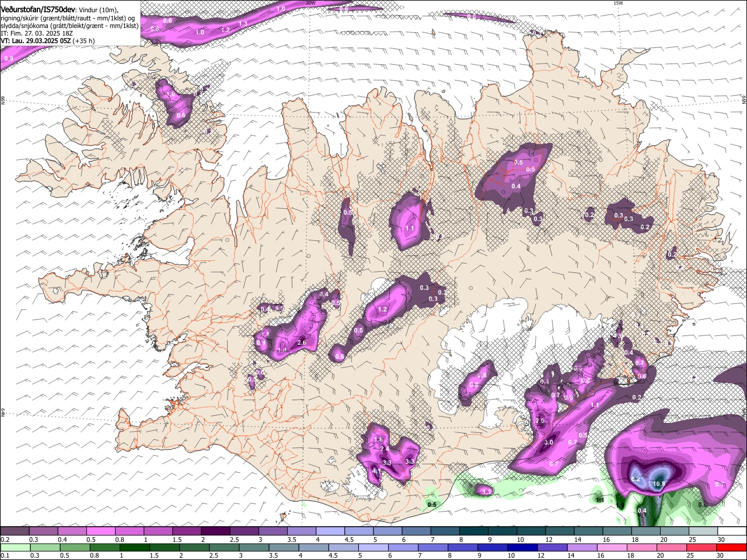
Task: Click the 1.6 snowfall value on map
Action: click(x=378, y=440)
